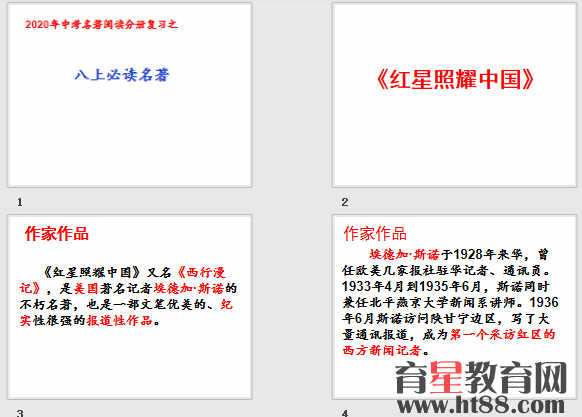The height and width of the screenshot is (417, 582).
Task: Click the slide number 2 label
Action: point(344,202)
